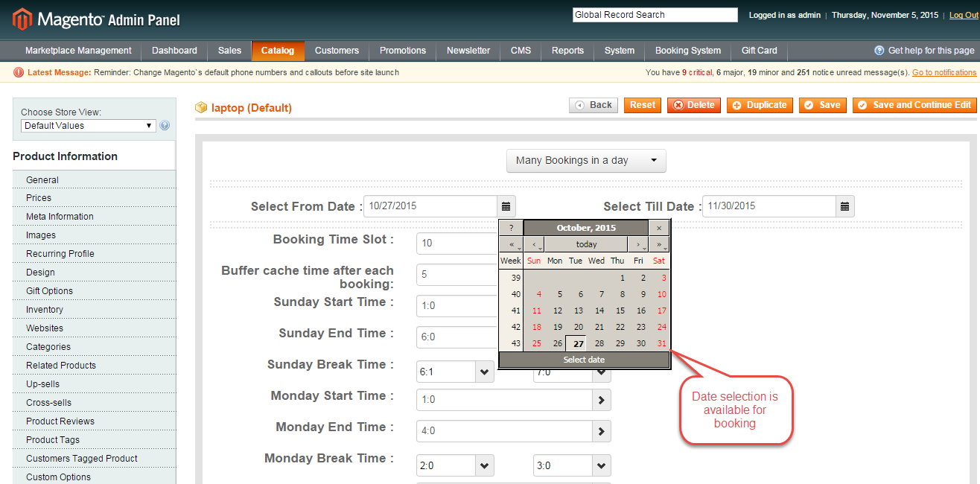The image size is (980, 484).
Task: Select October 1 in the calendar
Action: pyautogui.click(x=618, y=278)
